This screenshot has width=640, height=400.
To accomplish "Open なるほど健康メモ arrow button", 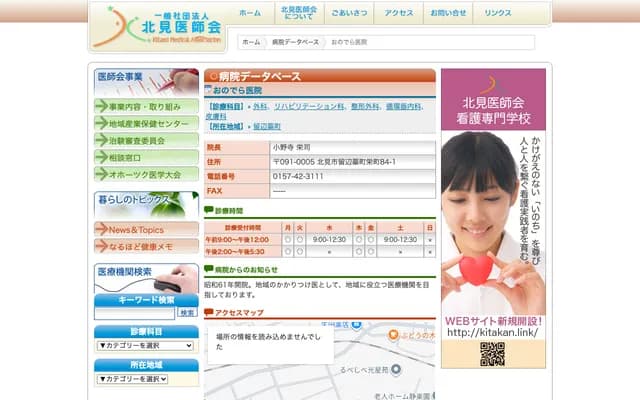I will 146,246.
